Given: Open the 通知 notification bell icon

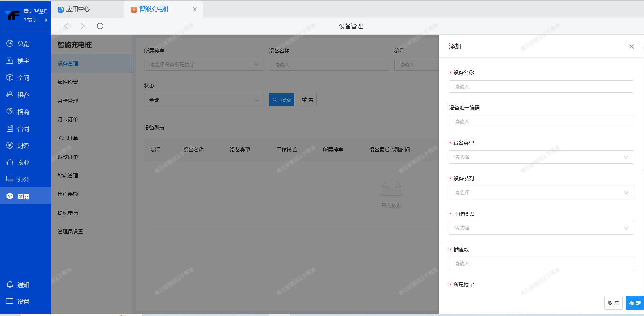Looking at the screenshot, I should (x=10, y=284).
